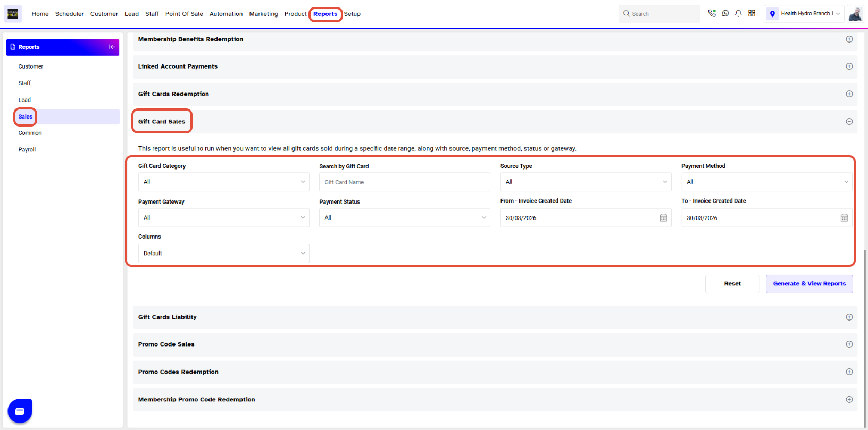Open the Columns dropdown showing Default

224,254
